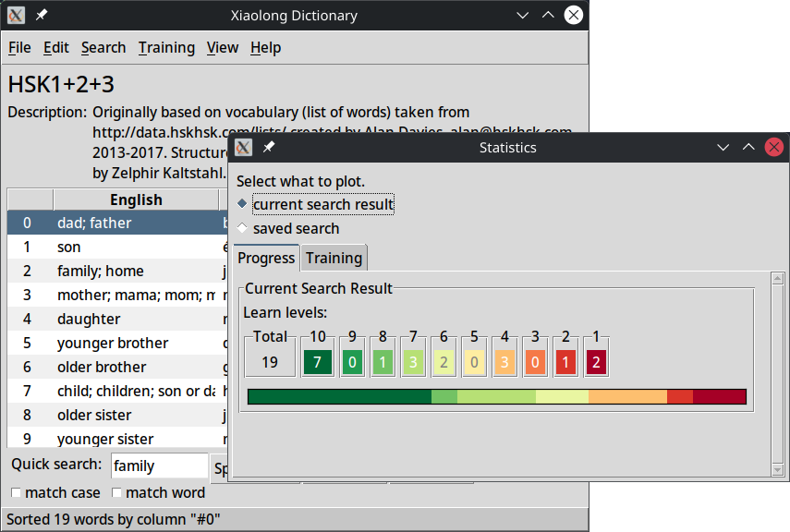Click the HSK1+2+3 dictionary title
Viewport: 790px width, 532px height.
pos(61,84)
